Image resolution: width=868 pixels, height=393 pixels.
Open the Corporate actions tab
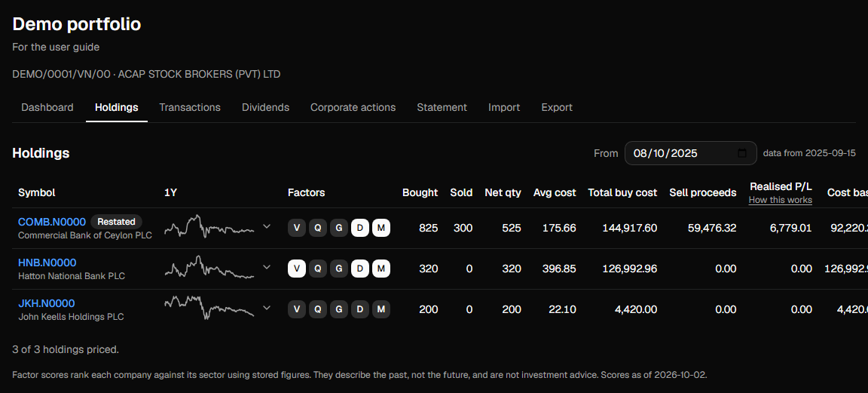point(353,108)
